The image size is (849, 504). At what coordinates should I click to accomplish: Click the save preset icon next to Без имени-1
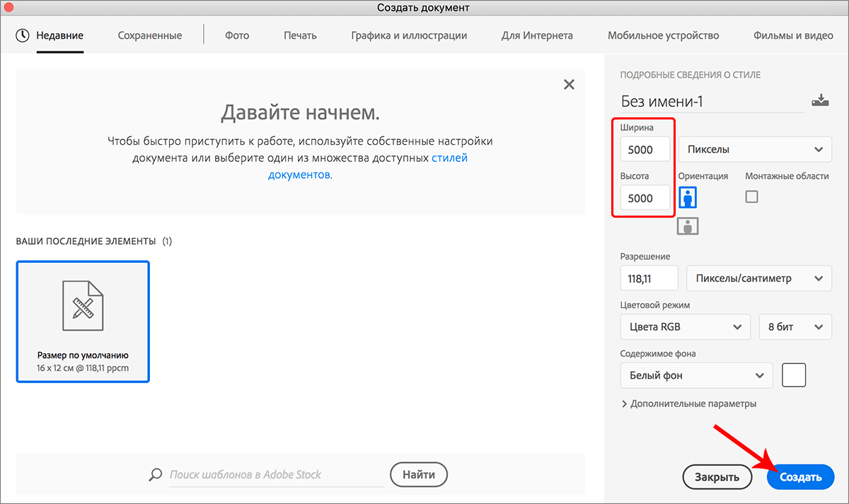(820, 100)
